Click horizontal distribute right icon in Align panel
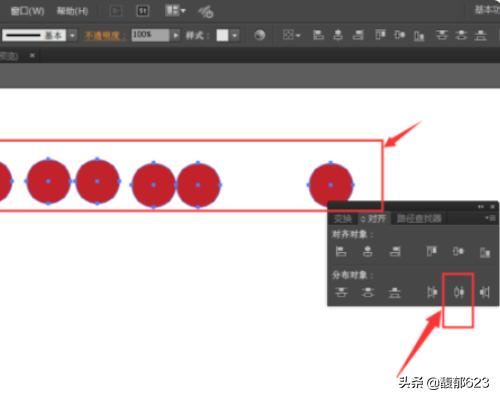The image size is (500, 400). (484, 292)
